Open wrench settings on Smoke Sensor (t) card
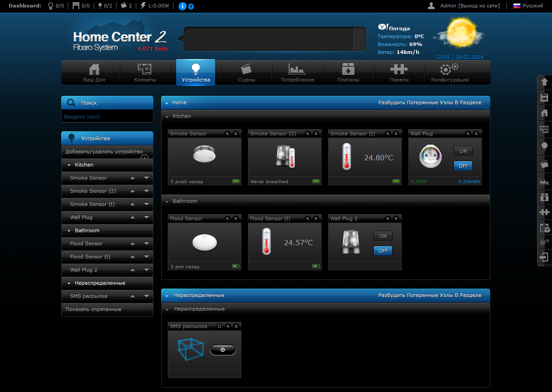Screen dimensions: 552x392 tap(388, 134)
